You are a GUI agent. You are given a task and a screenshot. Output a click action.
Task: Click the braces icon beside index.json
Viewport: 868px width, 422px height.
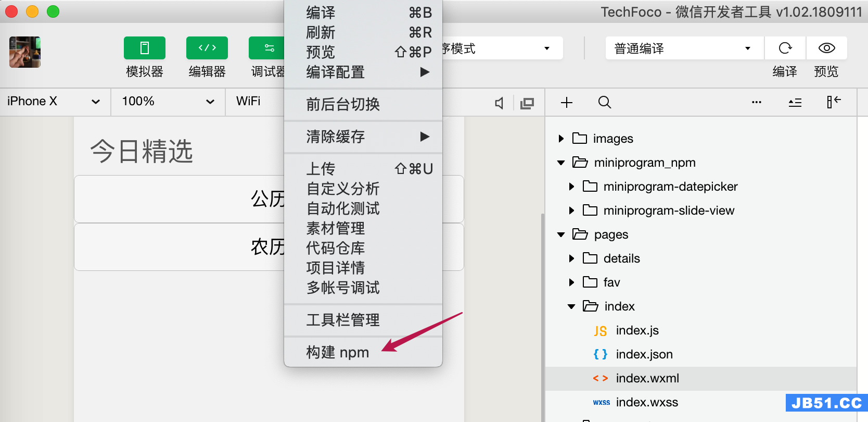tap(600, 354)
